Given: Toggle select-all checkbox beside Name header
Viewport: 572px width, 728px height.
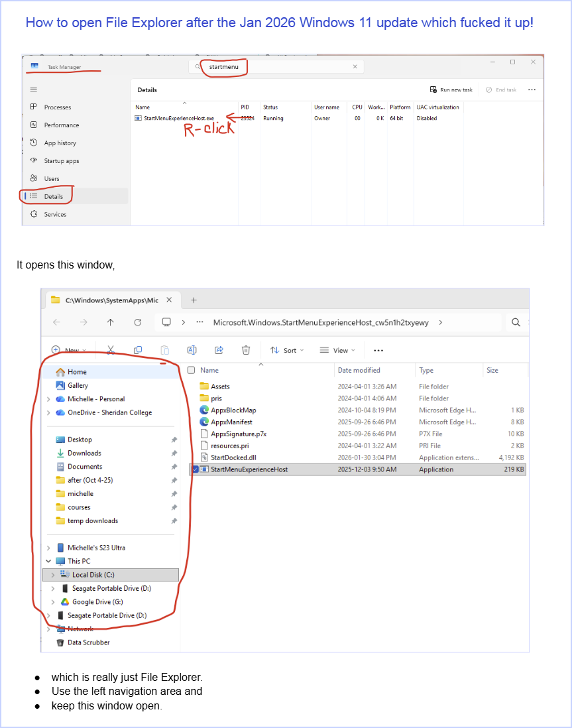Looking at the screenshot, I should (191, 370).
